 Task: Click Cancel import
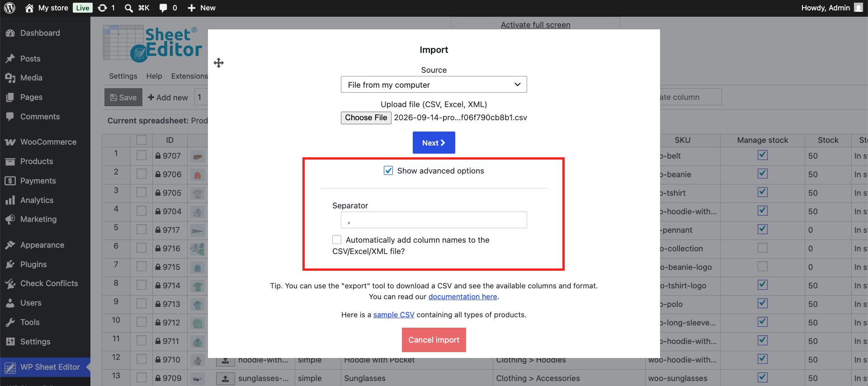[x=434, y=340]
